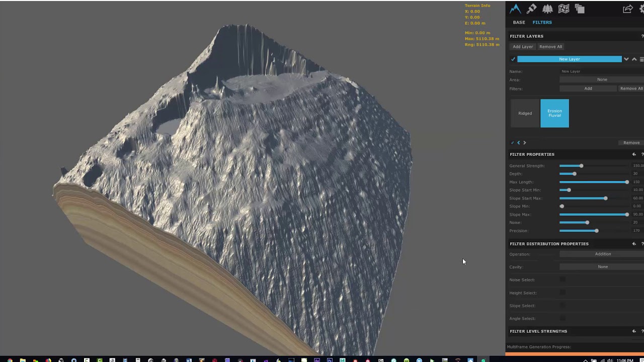The image size is (644, 362).
Task: Click the Depth value field showing 30
Action: click(637, 174)
